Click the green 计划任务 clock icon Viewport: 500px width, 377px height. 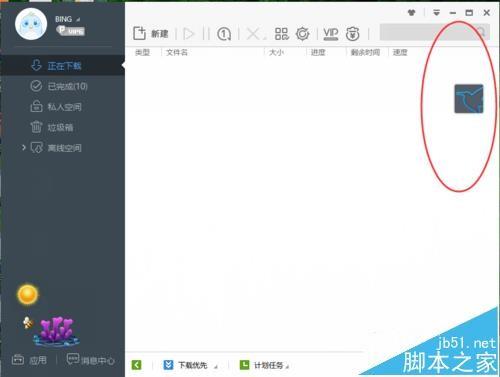tap(244, 365)
